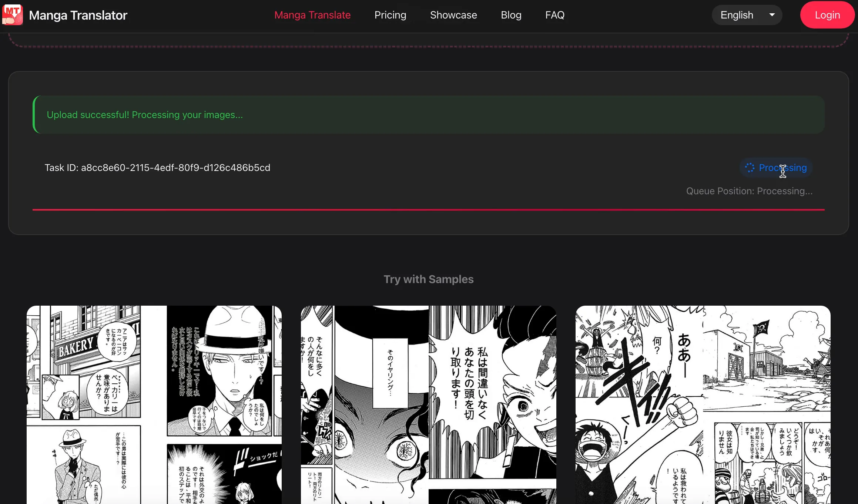Open the FAQ page
858x504 pixels.
tap(554, 15)
